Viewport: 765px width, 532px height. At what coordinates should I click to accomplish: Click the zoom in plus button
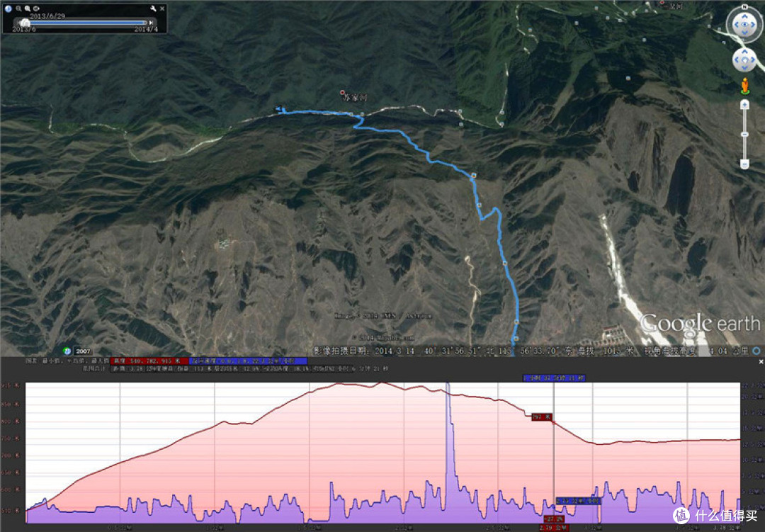(x=744, y=104)
